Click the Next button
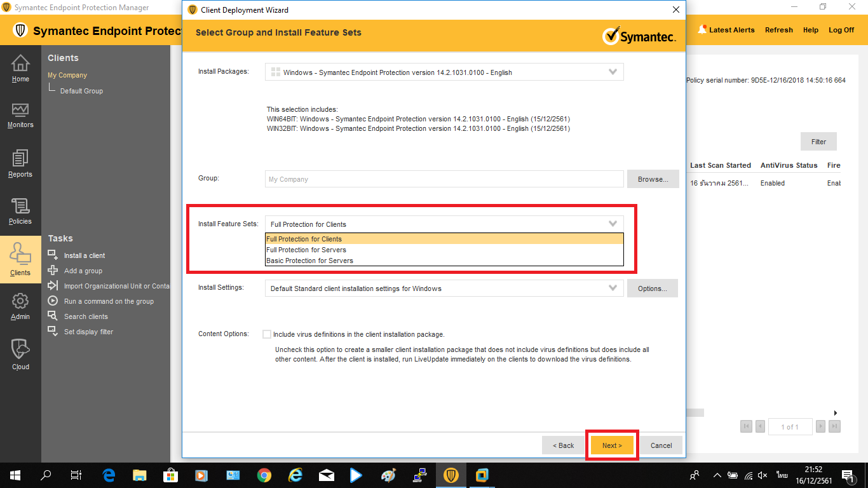The image size is (868, 488). (611, 445)
